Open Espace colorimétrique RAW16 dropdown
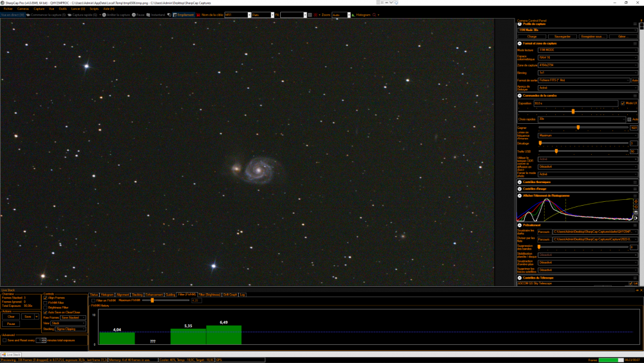This screenshot has height=363, width=644. click(587, 57)
